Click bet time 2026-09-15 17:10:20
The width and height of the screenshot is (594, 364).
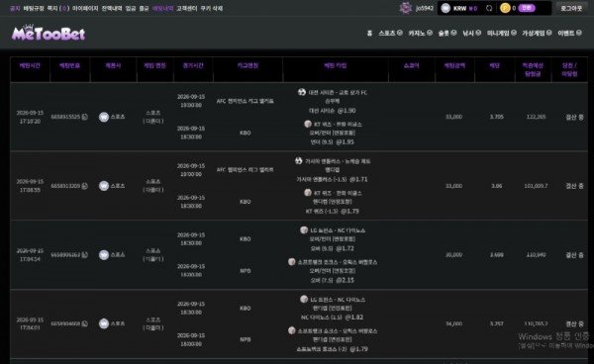pos(30,117)
